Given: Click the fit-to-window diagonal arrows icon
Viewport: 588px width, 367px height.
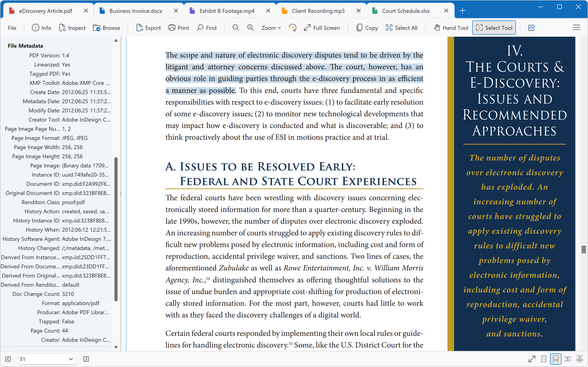Looking at the screenshot, I should tap(532, 359).
